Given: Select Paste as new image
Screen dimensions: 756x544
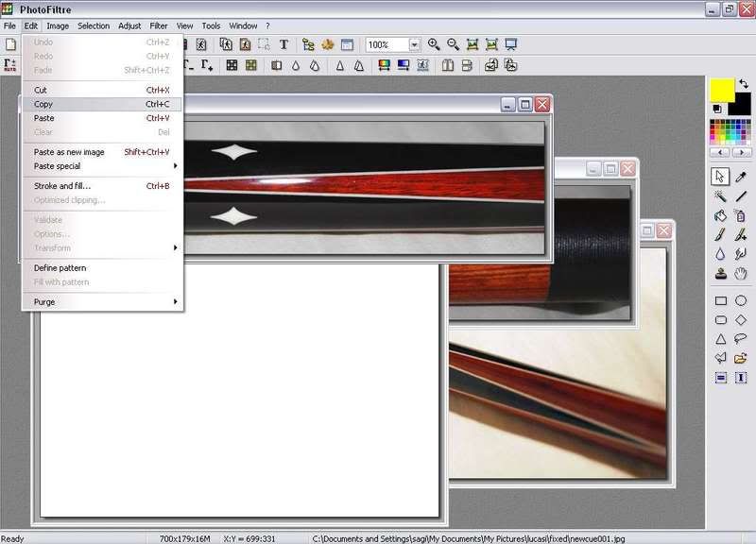Looking at the screenshot, I should (x=103, y=152).
